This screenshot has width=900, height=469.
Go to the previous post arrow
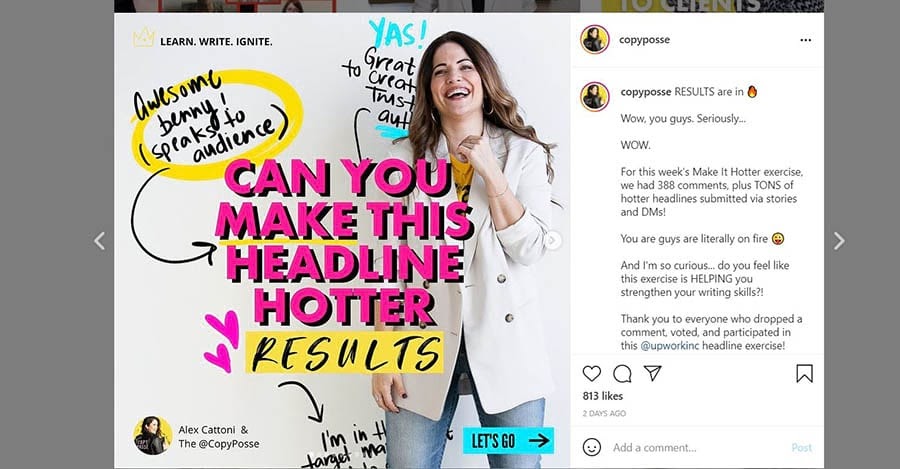click(100, 241)
